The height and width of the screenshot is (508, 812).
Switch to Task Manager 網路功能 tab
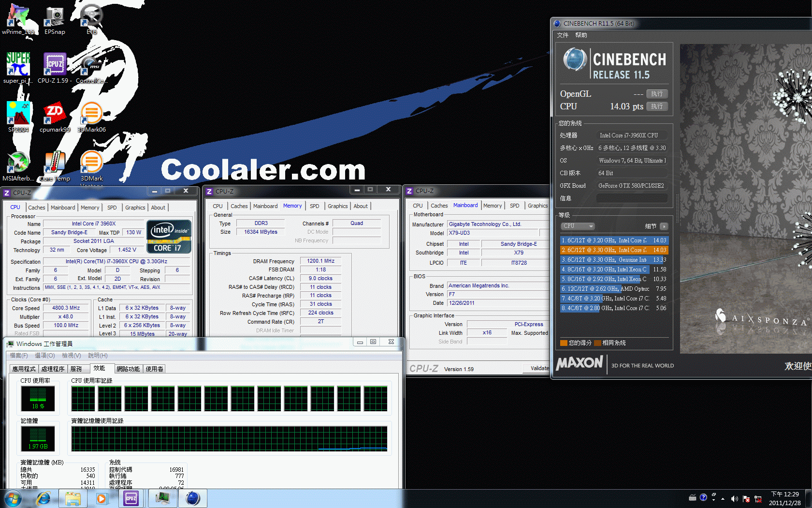128,369
